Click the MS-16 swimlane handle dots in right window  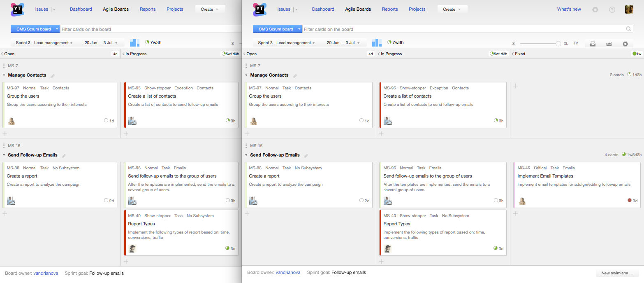pos(246,146)
